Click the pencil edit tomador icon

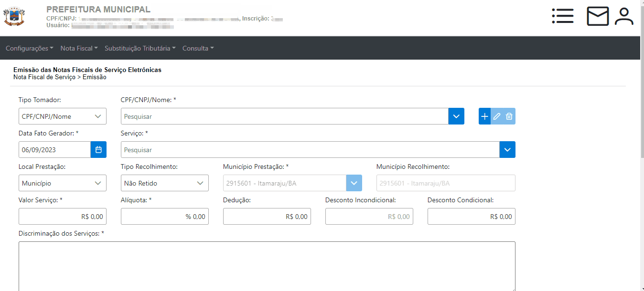[497, 116]
